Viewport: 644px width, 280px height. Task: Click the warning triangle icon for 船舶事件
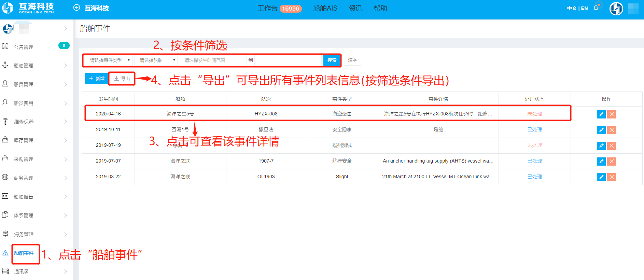click(5, 253)
